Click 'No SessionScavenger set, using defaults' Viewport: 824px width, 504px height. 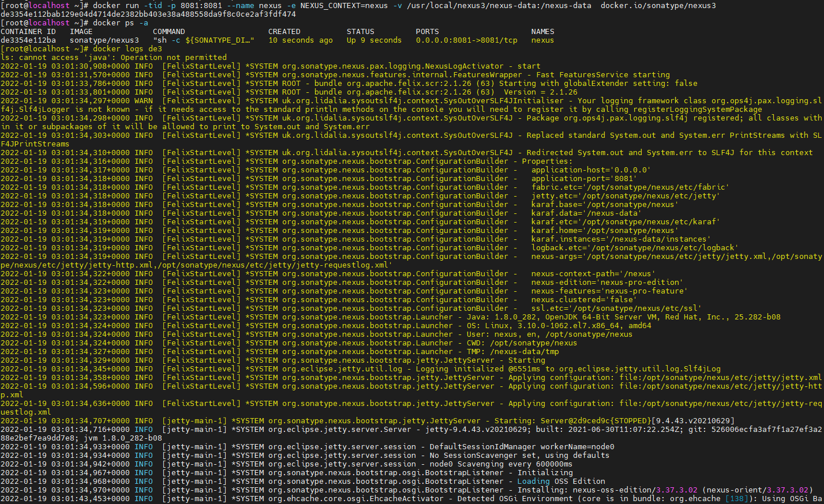[x=520, y=455]
